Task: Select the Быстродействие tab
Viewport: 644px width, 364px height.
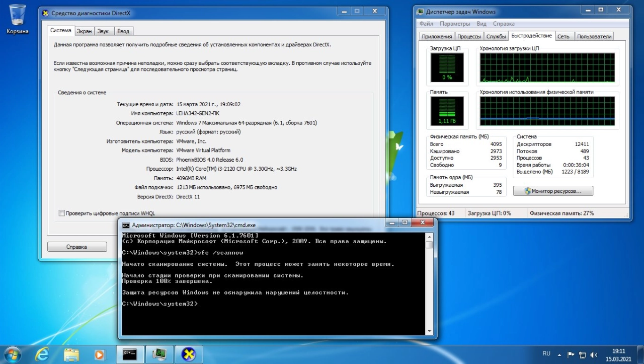Action: [x=532, y=36]
